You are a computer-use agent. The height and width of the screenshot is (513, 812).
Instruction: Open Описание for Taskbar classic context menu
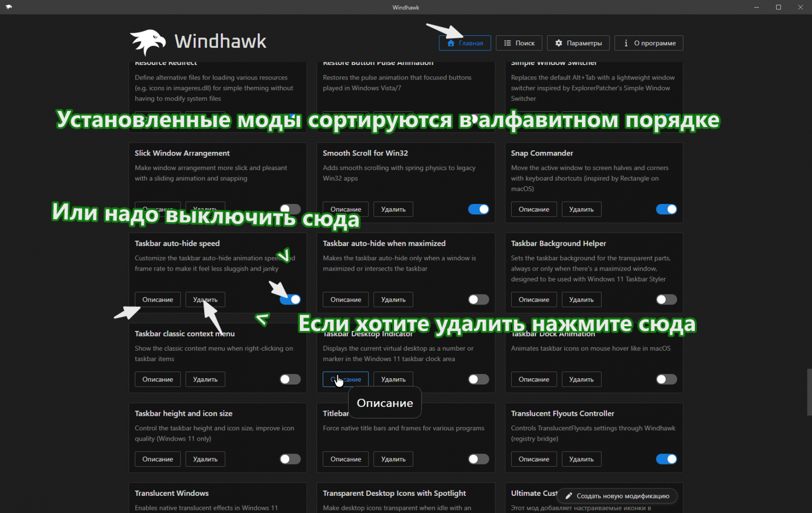coord(158,379)
